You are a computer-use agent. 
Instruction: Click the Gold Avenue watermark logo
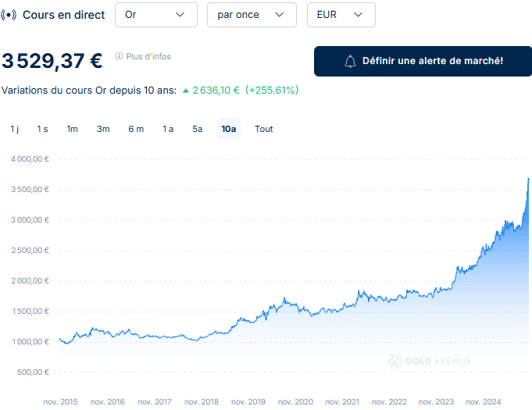click(x=396, y=361)
